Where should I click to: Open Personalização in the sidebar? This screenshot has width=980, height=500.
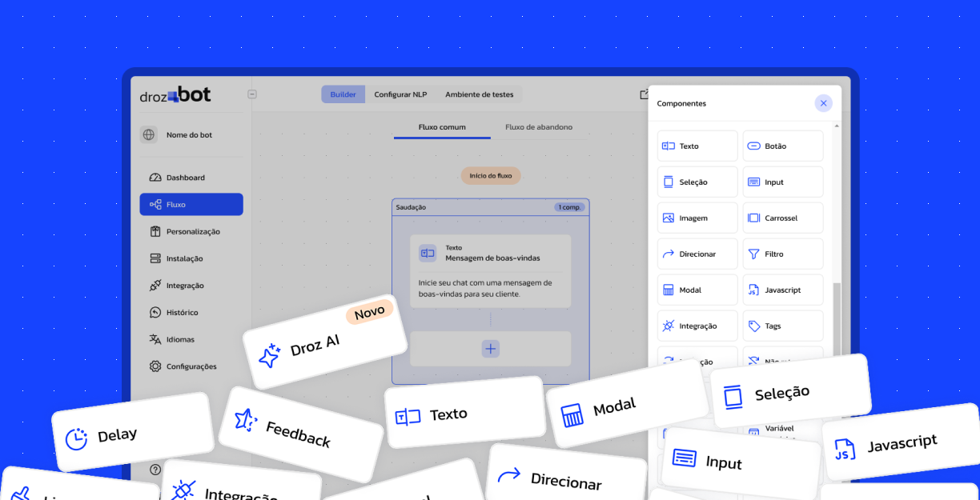coord(191,232)
